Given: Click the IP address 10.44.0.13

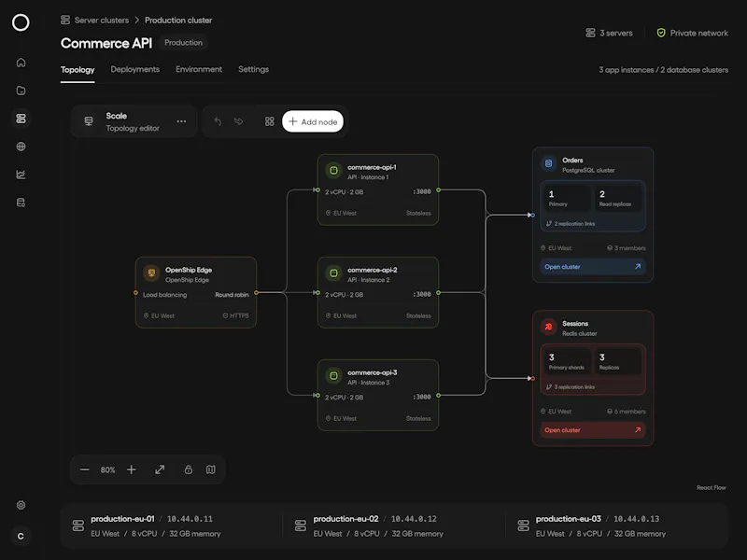Looking at the screenshot, I should (637, 519).
